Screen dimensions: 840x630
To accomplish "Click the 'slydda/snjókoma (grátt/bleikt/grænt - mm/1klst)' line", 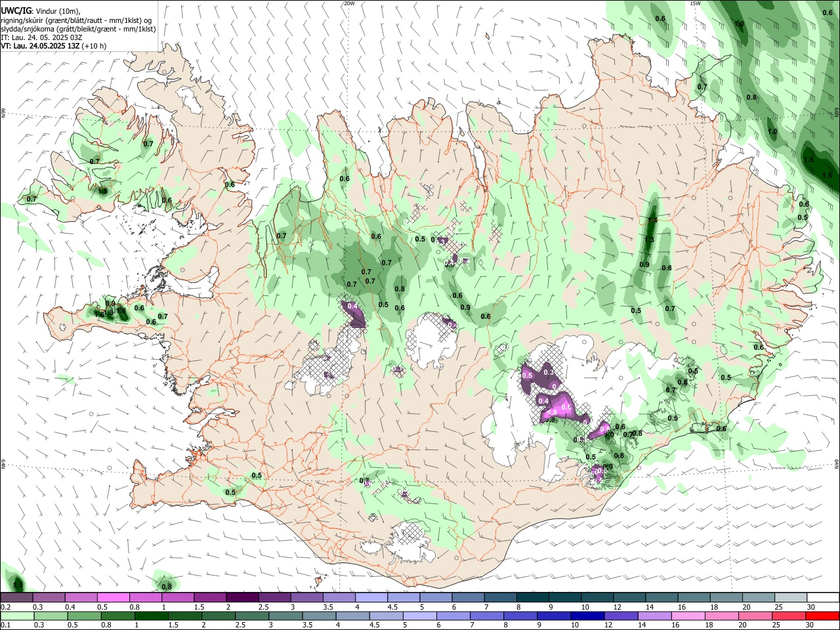I will pyautogui.click(x=78, y=29).
